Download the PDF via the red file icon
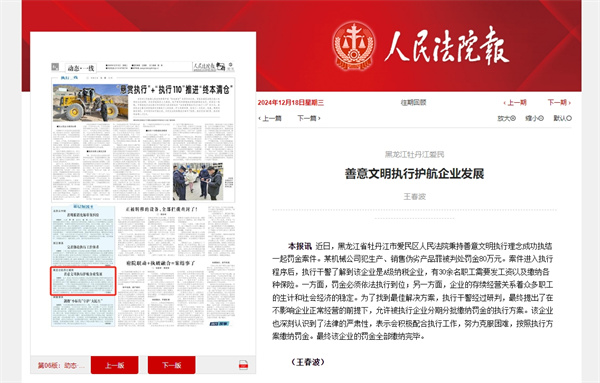Image resolution: width=600 pixels, height=383 pixels. (x=243, y=365)
